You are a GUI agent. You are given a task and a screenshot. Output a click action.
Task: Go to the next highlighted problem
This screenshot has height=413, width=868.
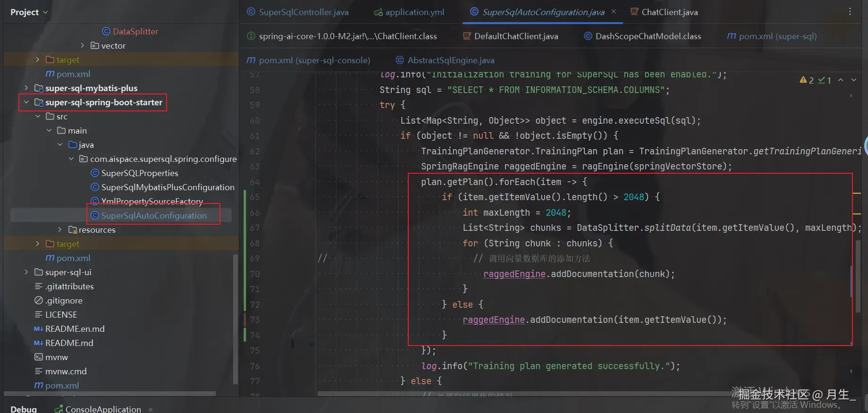[853, 80]
